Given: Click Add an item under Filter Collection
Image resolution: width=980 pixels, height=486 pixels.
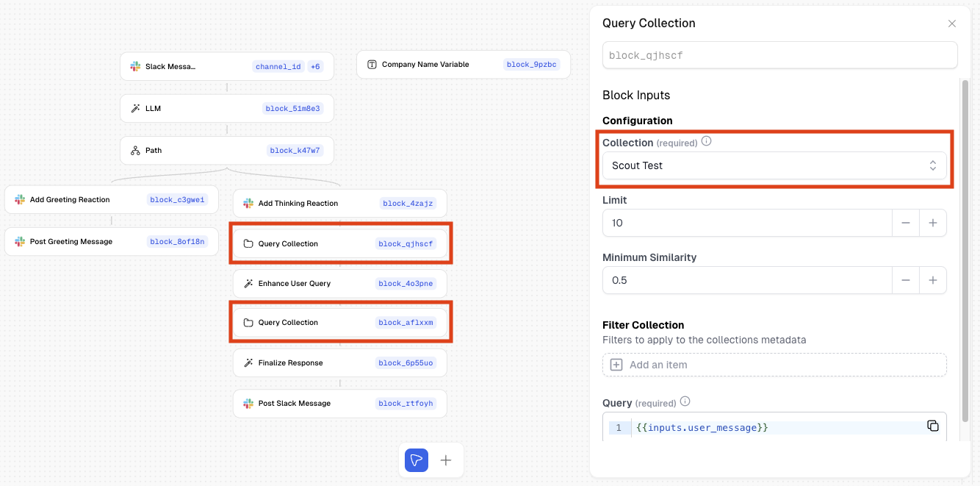Looking at the screenshot, I should pyautogui.click(x=774, y=365).
